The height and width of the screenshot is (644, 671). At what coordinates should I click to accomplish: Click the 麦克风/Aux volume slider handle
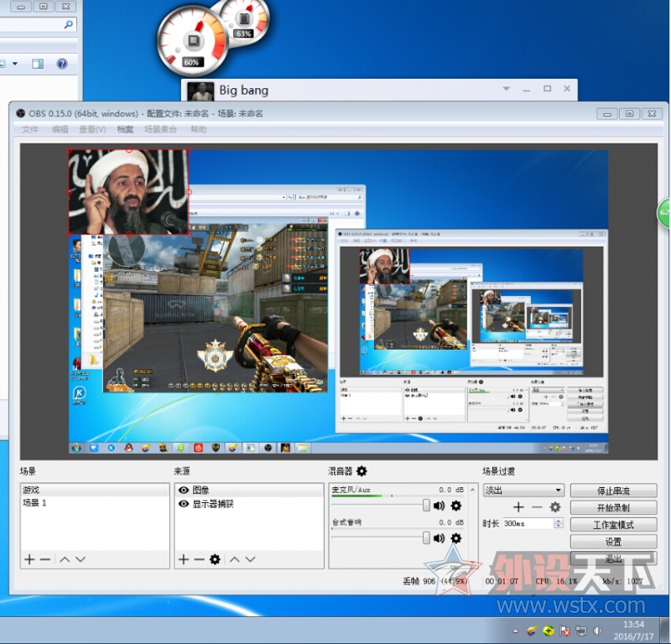point(426,505)
